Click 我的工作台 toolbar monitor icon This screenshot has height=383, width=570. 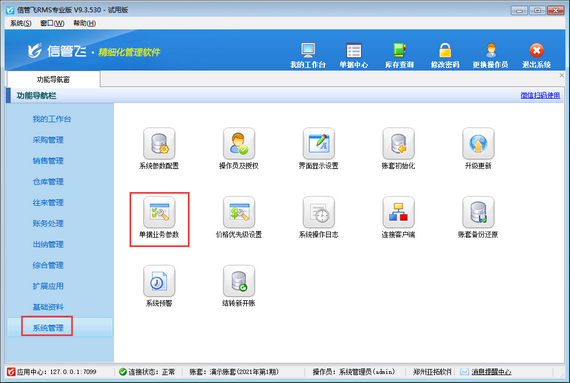tap(308, 51)
